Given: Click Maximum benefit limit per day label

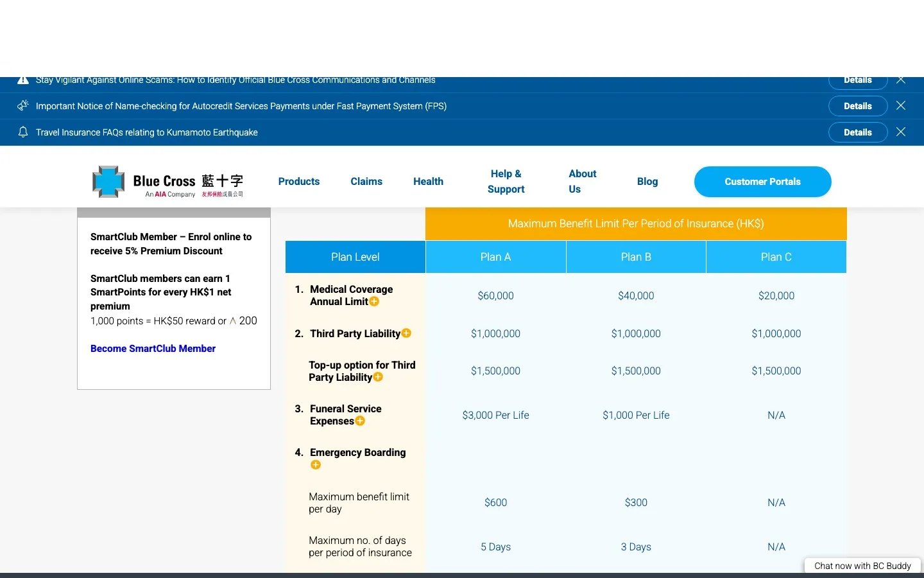Looking at the screenshot, I should tap(359, 503).
